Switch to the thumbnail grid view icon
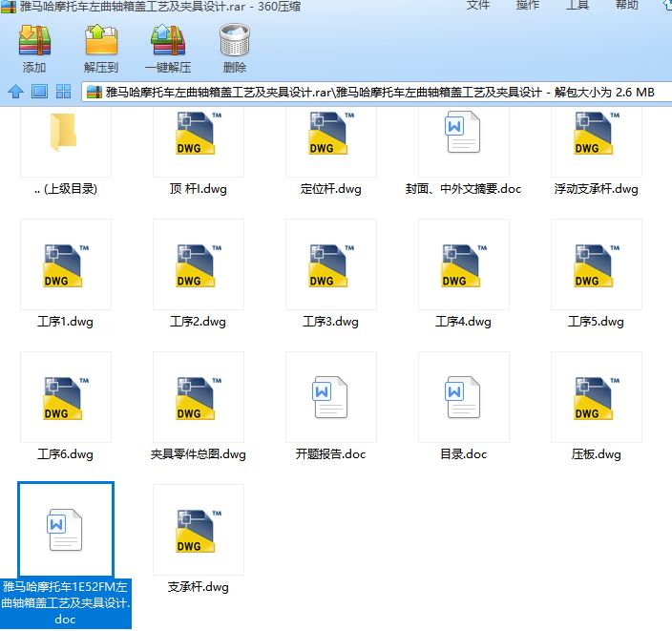 pos(63,92)
